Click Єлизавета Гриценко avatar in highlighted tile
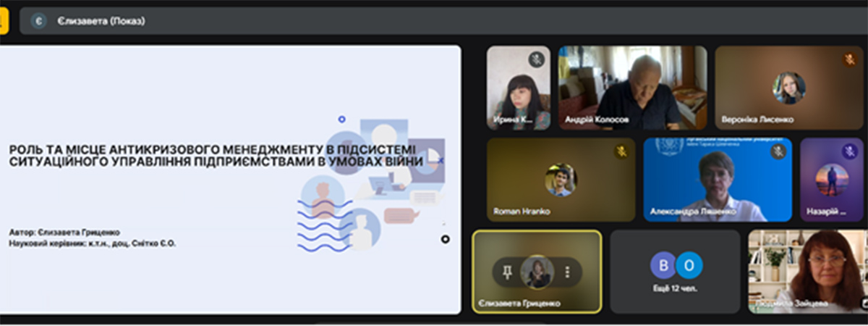 (x=537, y=272)
